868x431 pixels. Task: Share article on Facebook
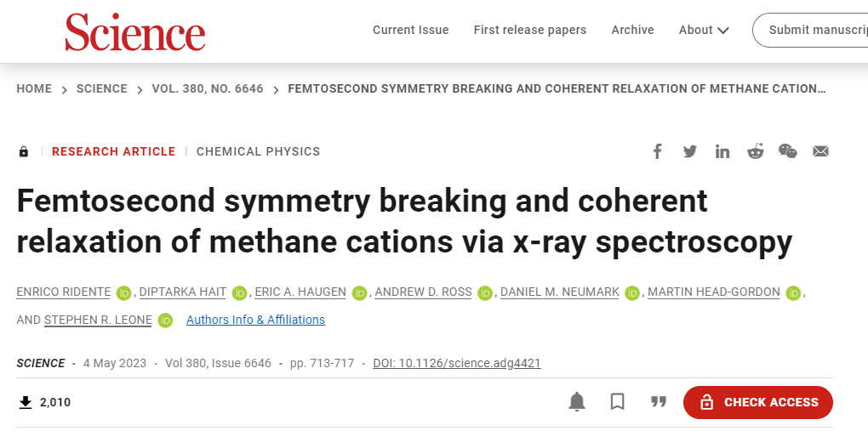point(657,151)
